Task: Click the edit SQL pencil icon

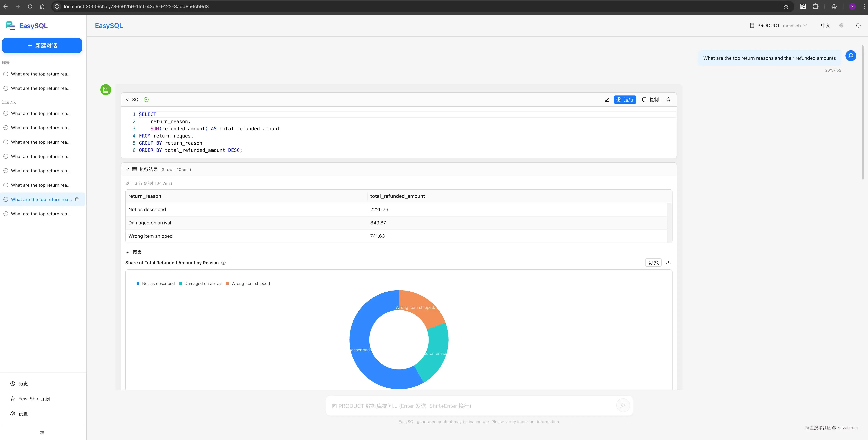Action: [x=606, y=99]
